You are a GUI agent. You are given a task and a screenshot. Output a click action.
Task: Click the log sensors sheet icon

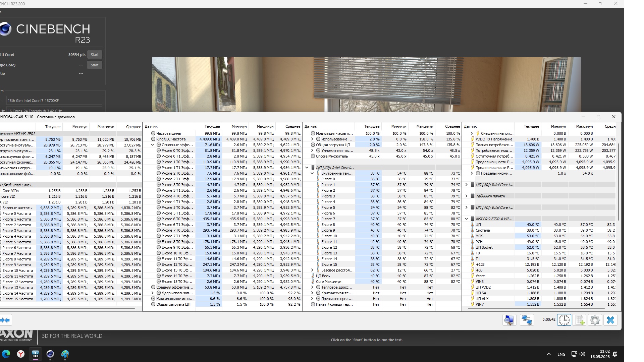580,320
